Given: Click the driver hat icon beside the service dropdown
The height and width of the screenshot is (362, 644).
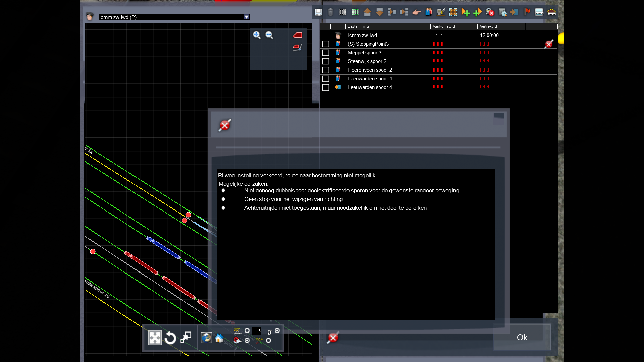Looking at the screenshot, I should pos(90,16).
